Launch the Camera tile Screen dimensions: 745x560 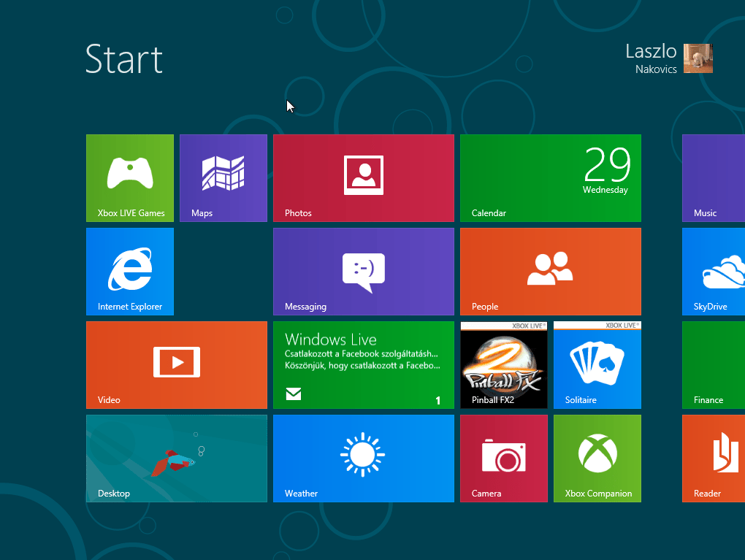tap(504, 459)
